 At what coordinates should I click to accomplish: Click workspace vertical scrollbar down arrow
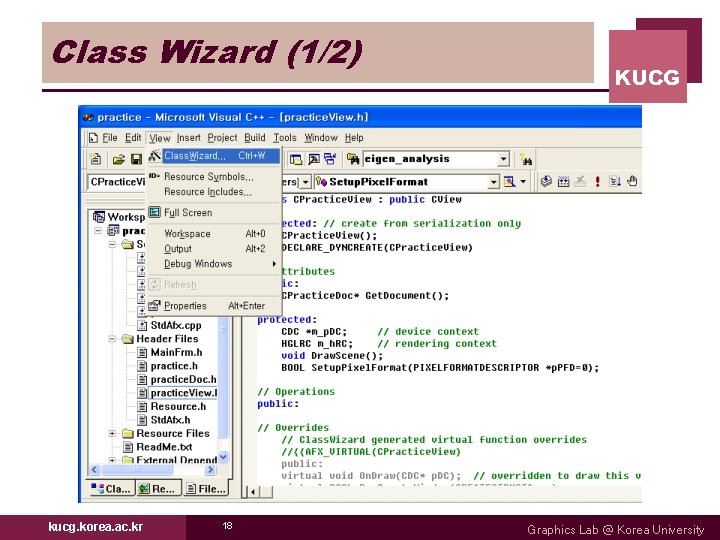coord(223,457)
